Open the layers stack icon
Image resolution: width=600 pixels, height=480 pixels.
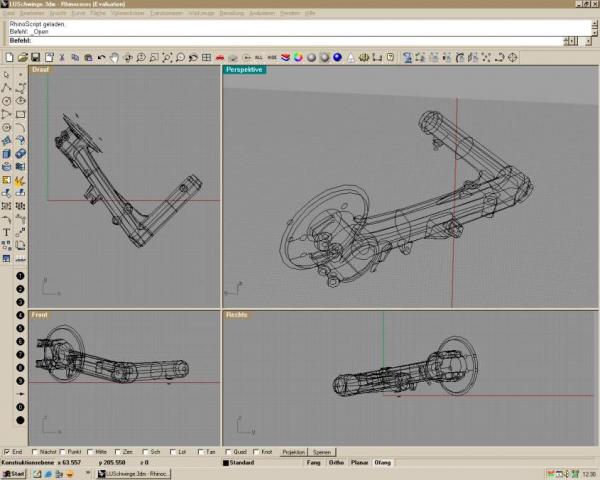pos(285,57)
